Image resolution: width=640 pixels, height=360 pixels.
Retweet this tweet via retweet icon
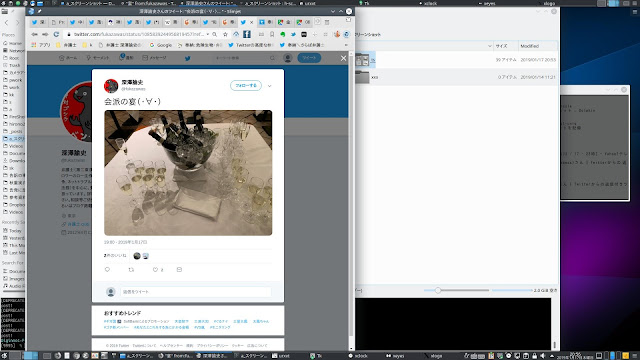coord(131,269)
